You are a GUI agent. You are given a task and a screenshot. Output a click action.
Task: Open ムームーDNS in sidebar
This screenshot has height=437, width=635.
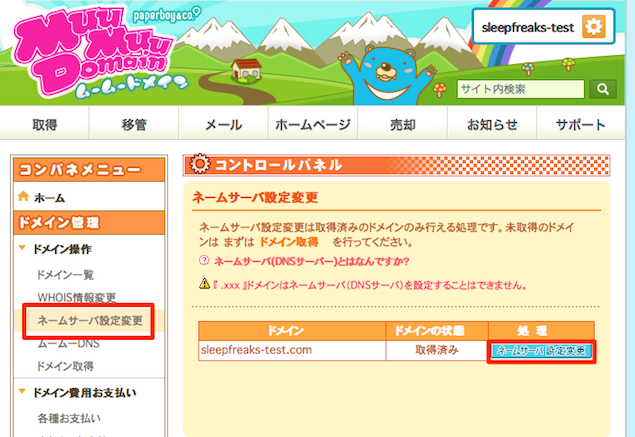68,344
